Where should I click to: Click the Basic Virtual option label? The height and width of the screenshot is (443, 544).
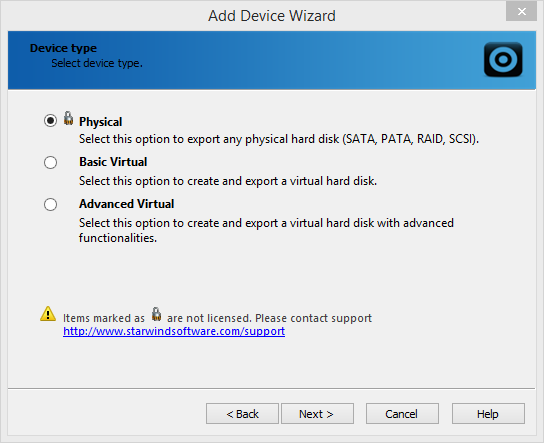click(113, 162)
